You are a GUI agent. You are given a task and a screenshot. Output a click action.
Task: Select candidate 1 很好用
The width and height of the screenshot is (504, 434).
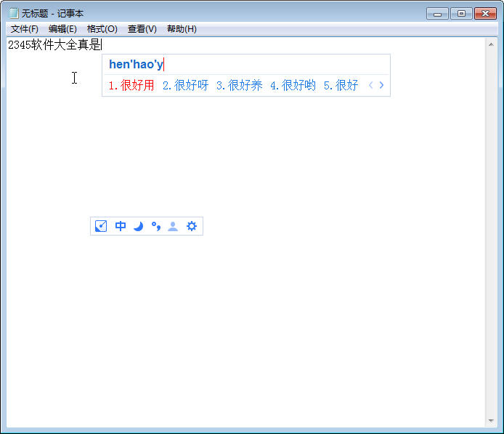[131, 86]
